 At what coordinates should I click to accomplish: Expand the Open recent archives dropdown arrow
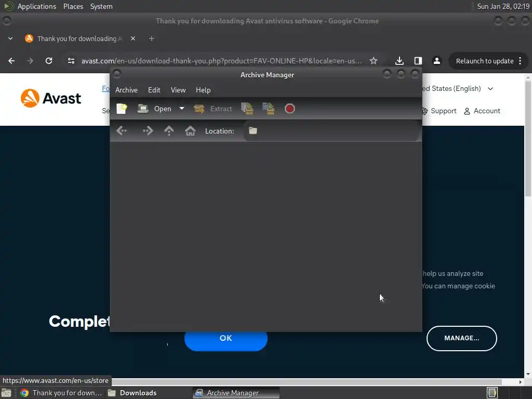click(x=182, y=109)
